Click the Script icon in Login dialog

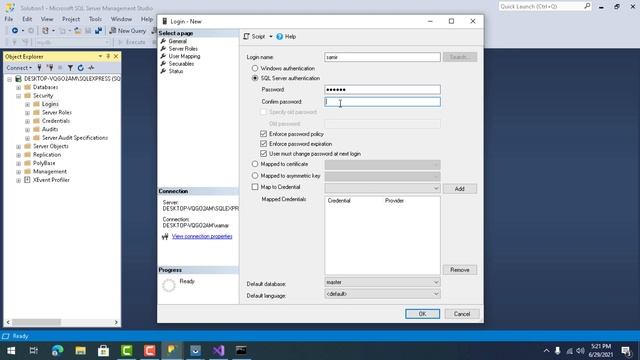246,36
